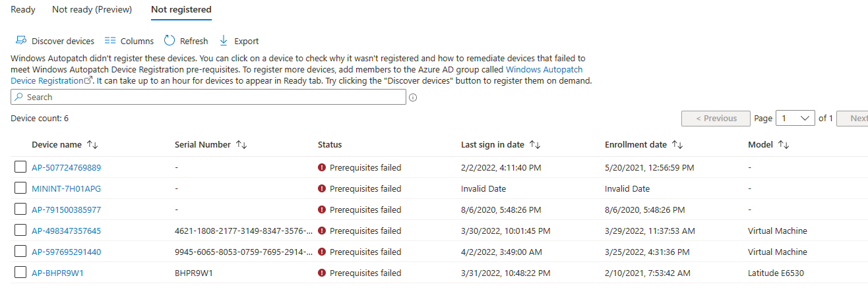Open Windows Autopatch Device Registration link
Viewport: 868px width, 305px height.
coord(297,74)
